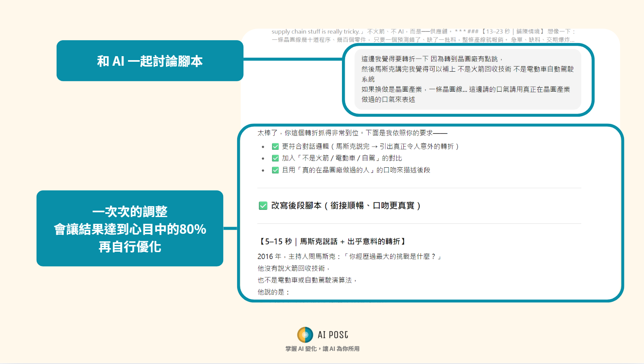Click the line 他沒有說火箭回收技術
Screen dimensions: 644x364
click(x=293, y=268)
